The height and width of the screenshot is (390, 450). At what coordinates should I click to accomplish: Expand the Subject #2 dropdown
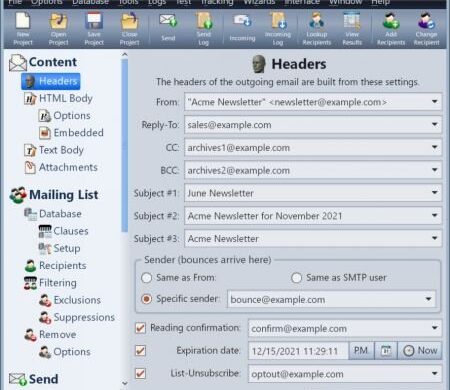click(434, 215)
